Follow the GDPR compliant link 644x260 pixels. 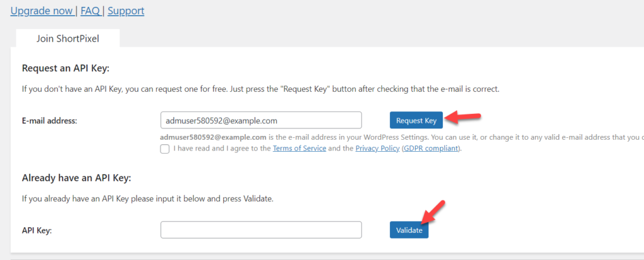point(430,149)
